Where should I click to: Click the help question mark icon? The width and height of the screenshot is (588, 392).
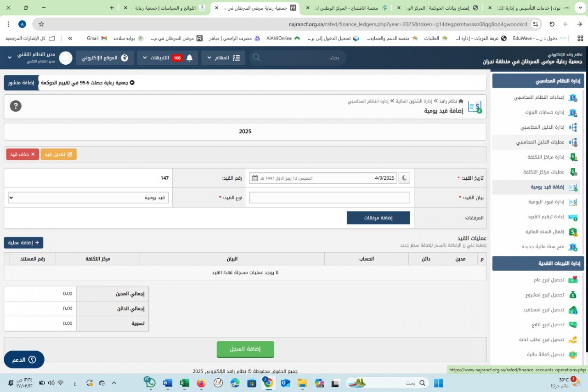click(16, 106)
